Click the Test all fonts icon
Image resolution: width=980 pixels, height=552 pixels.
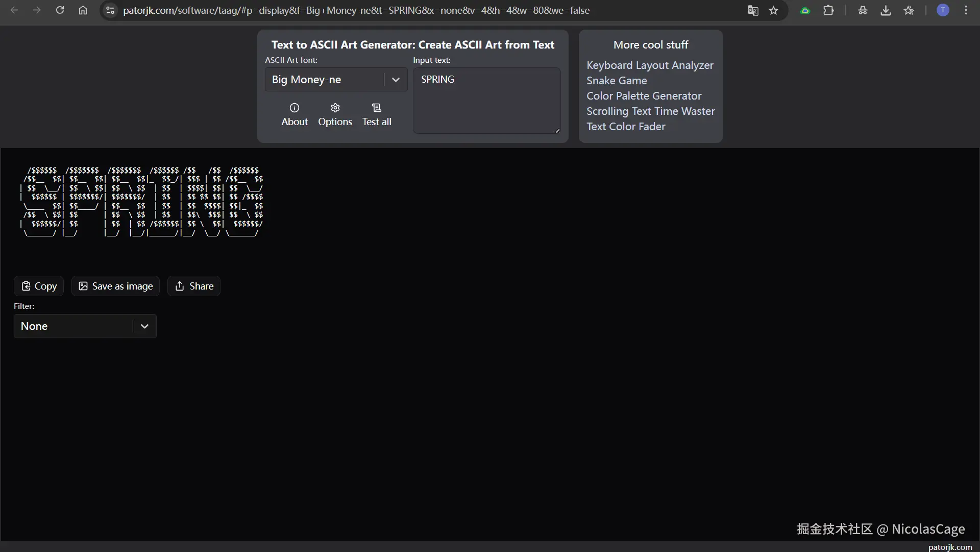point(377,108)
